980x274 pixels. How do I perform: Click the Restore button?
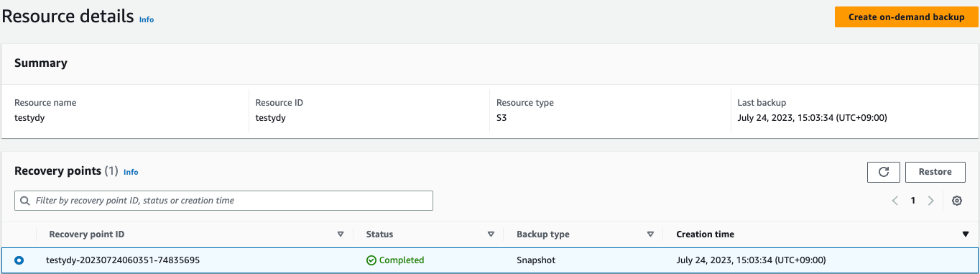pos(935,172)
